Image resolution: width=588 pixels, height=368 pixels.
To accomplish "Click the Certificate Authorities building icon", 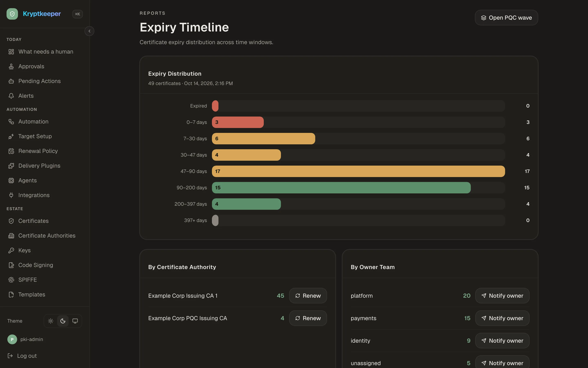I will click(11, 236).
